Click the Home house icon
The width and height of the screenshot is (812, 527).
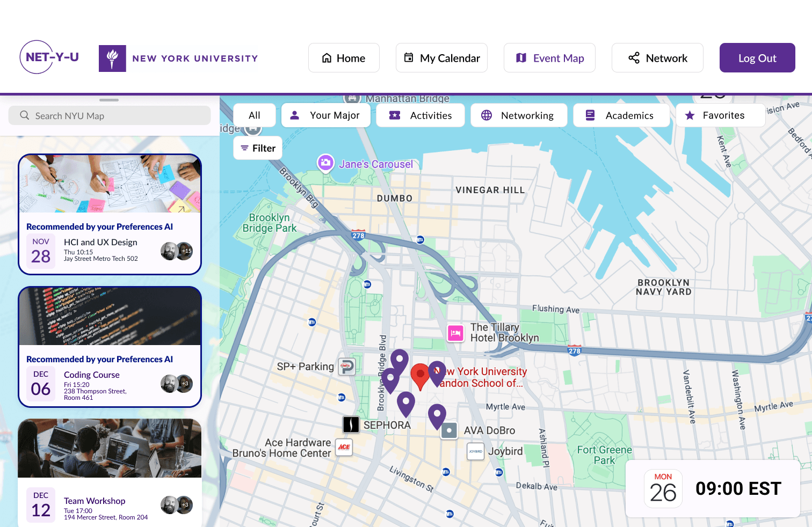pos(327,58)
